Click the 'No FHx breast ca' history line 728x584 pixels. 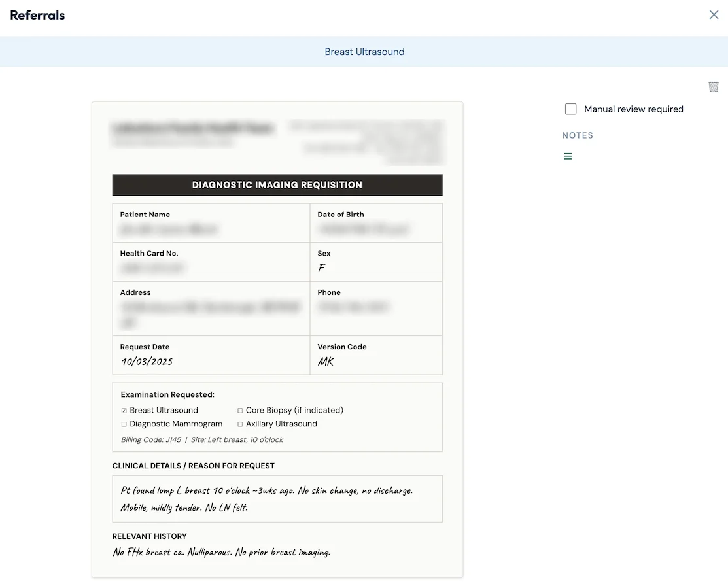(222, 552)
